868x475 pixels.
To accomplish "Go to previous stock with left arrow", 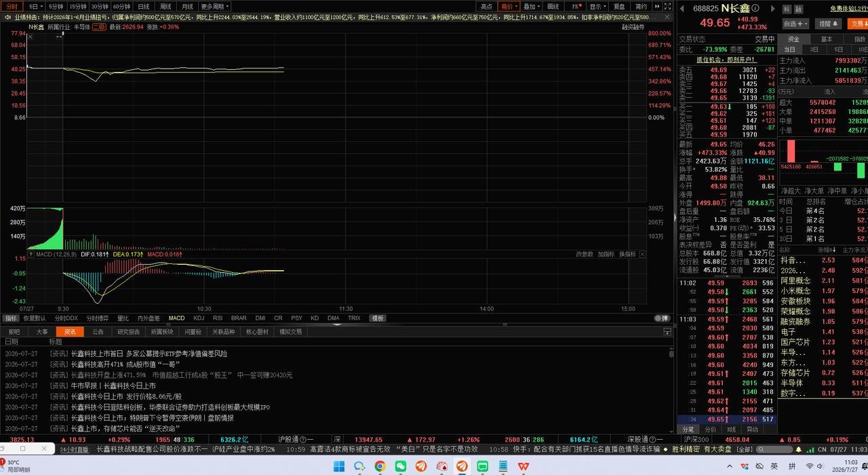I will [682, 8].
